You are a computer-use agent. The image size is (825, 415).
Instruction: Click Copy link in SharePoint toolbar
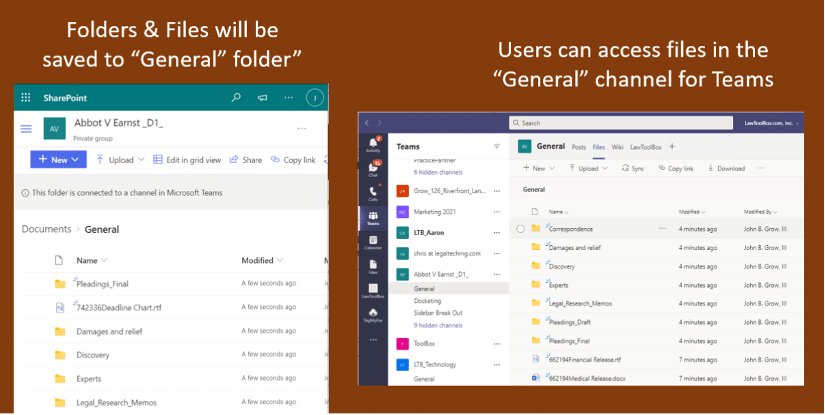pos(293,160)
